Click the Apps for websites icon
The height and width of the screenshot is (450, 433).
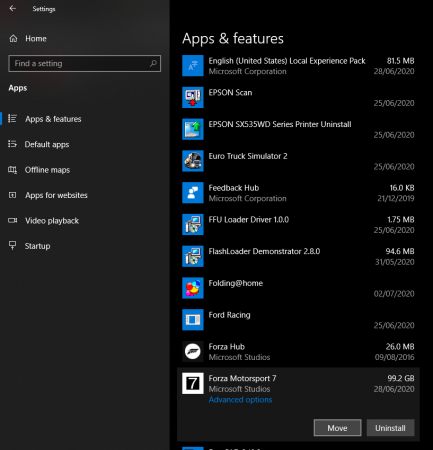(12, 195)
